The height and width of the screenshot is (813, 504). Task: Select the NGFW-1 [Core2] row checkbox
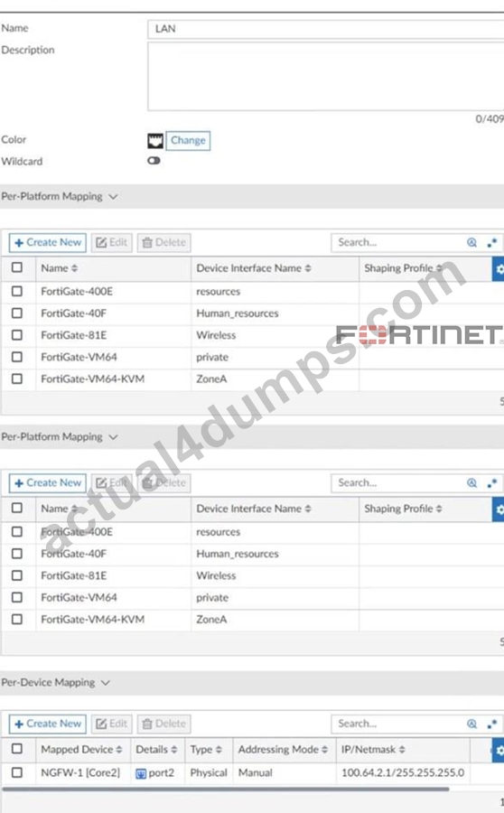click(17, 772)
